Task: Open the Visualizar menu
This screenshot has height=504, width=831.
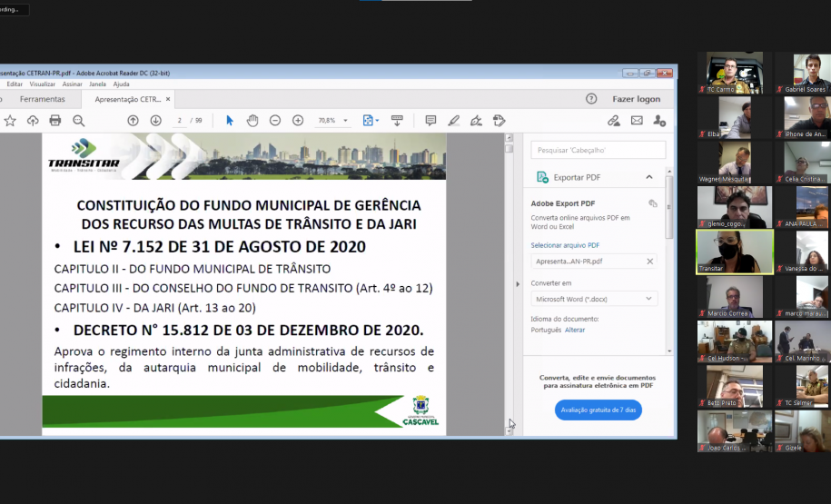Action: click(42, 84)
